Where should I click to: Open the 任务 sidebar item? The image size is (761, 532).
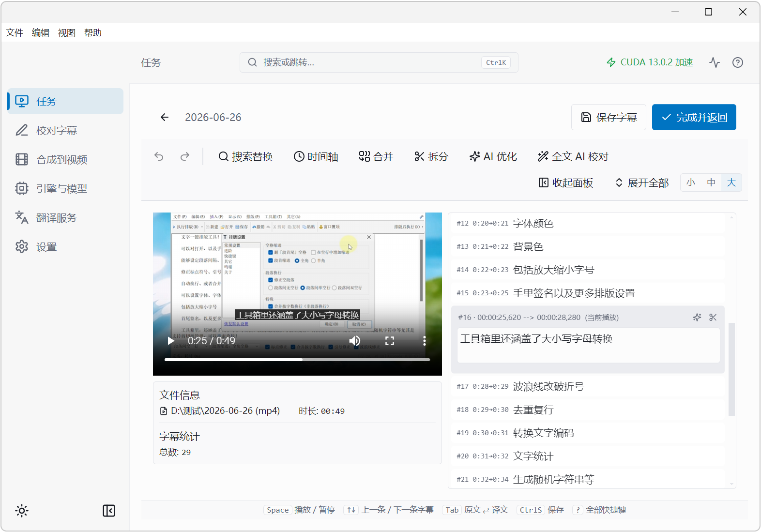pos(65,101)
